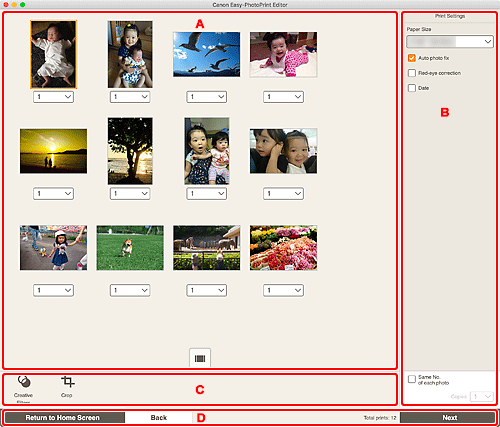
Task: Open copies dropdown under tree silhouette photo
Action: click(x=130, y=193)
